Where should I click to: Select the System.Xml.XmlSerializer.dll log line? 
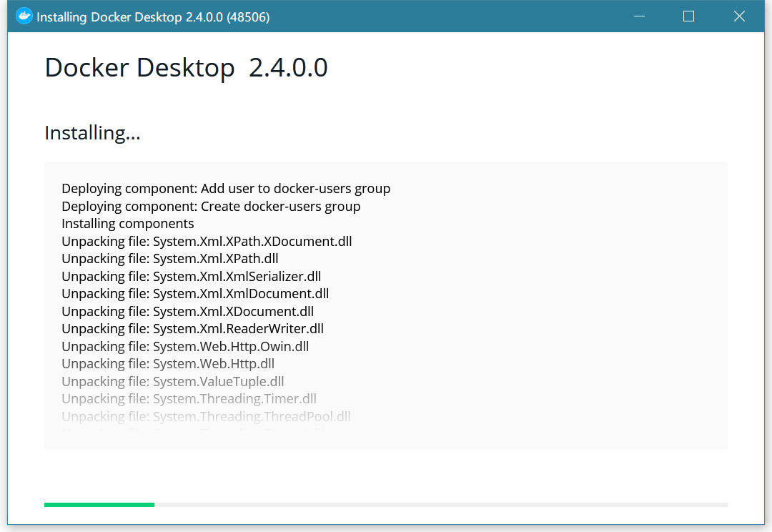pyautogui.click(x=191, y=276)
